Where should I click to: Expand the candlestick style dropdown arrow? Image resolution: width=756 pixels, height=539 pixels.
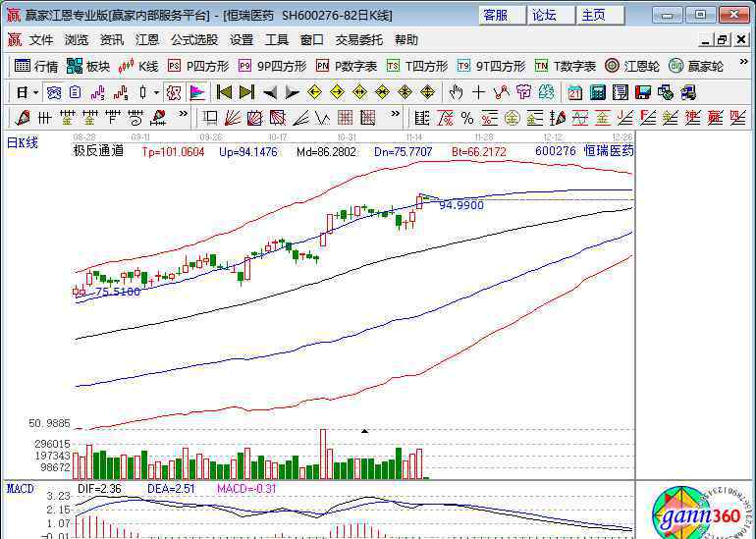click(156, 92)
